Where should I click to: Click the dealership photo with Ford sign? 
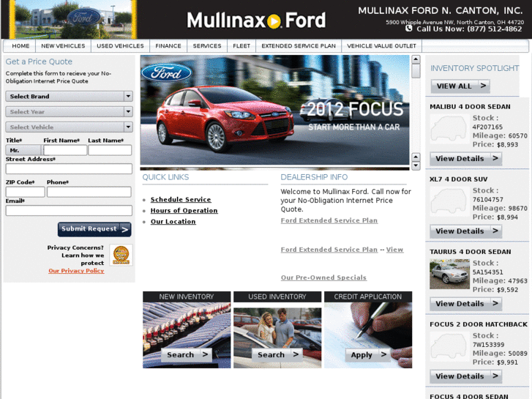tap(73, 19)
